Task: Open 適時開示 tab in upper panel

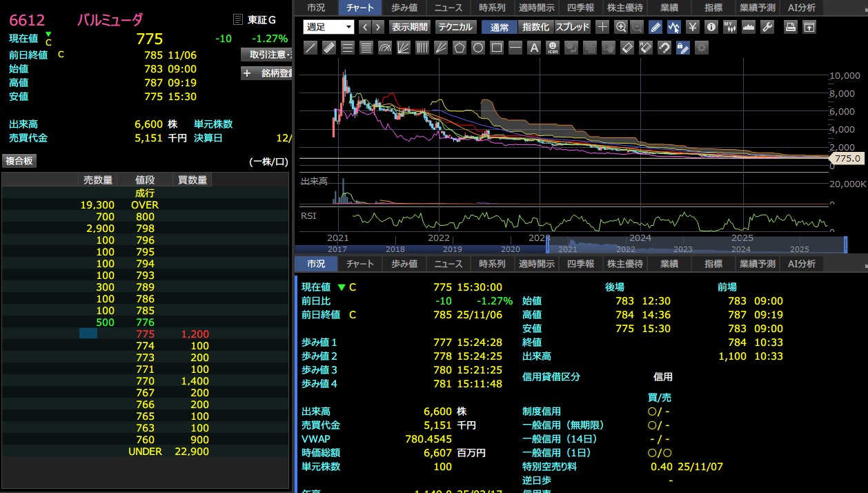Action: point(537,8)
